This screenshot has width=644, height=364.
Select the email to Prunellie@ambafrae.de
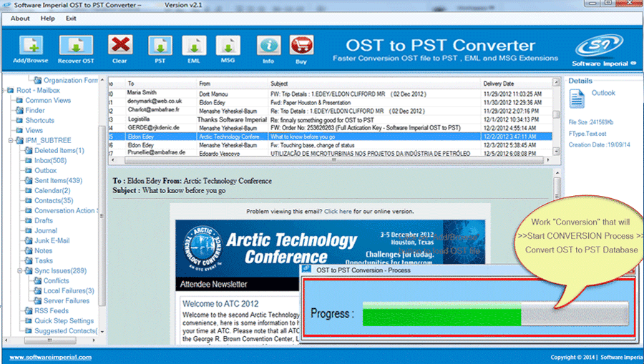tap(330, 153)
